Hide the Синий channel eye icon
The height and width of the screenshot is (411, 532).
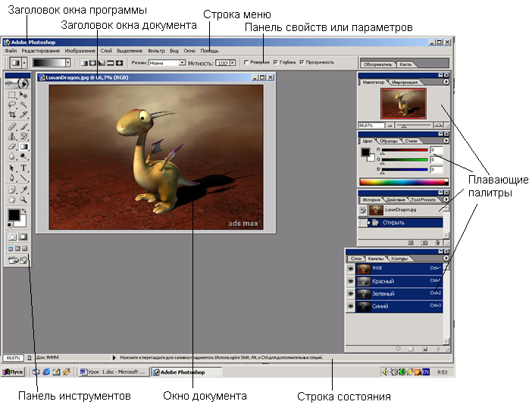click(350, 306)
